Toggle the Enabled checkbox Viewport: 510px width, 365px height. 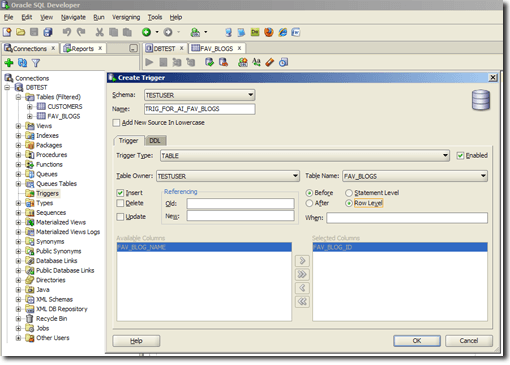460,156
